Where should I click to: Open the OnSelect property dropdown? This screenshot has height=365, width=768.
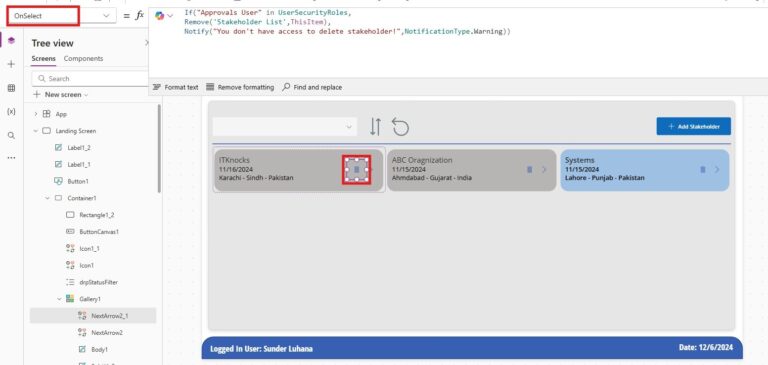point(106,16)
